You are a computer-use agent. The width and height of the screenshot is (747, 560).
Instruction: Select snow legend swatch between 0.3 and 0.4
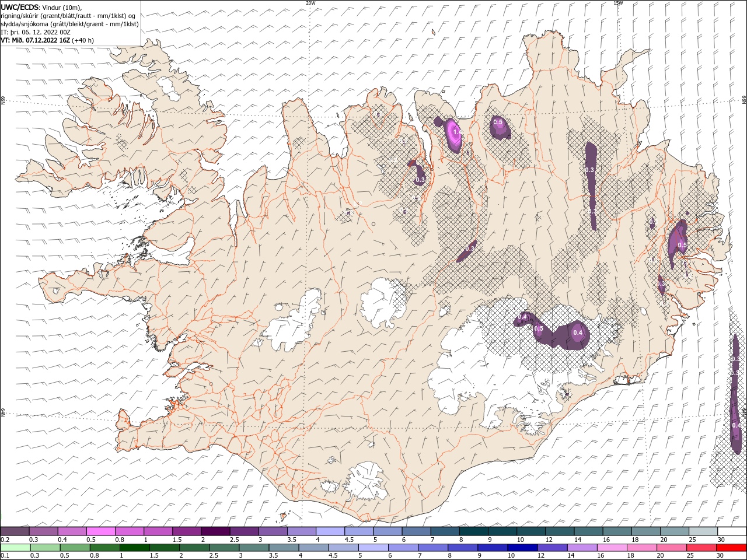click(44, 531)
